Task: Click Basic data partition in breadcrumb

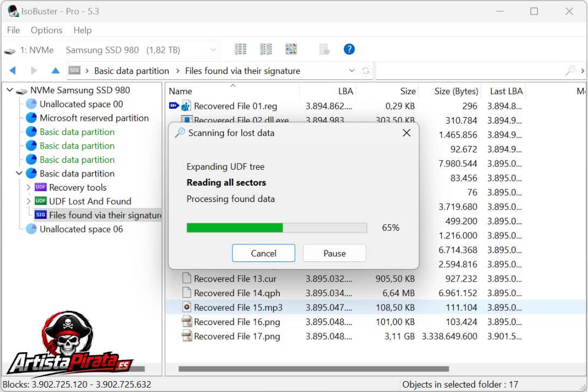Action: tap(132, 71)
